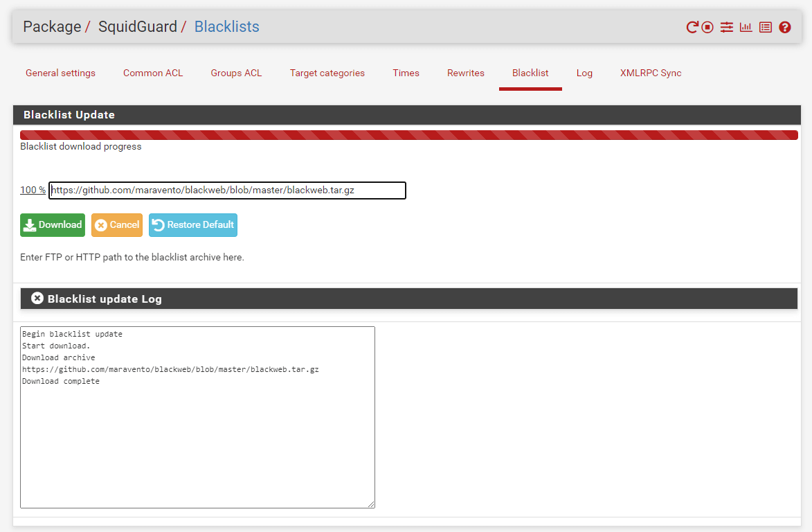The image size is (812, 532).
Task: Click the stop service icon in header
Action: point(707,27)
